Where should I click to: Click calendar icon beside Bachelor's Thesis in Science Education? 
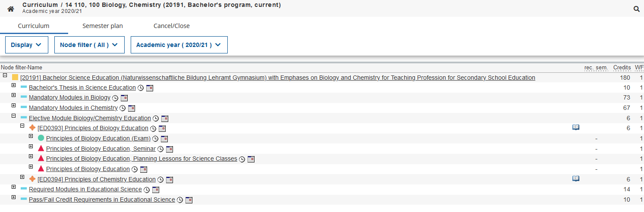point(150,88)
